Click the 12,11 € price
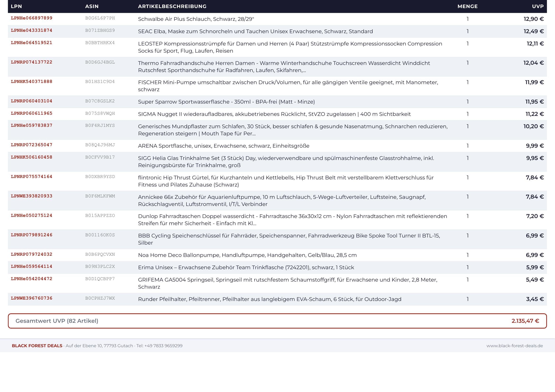Image resolution: width=555 pixels, height=392 pixels. [x=535, y=44]
